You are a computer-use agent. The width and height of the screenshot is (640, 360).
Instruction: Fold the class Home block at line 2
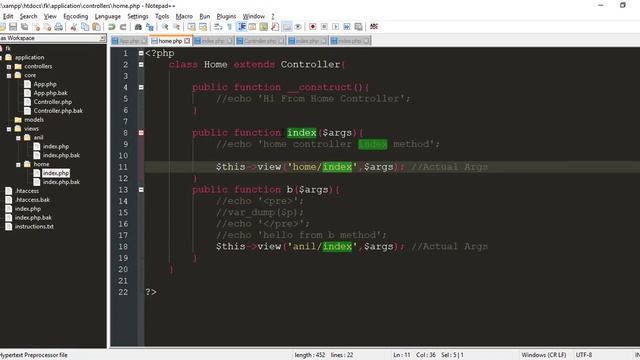[x=141, y=64]
